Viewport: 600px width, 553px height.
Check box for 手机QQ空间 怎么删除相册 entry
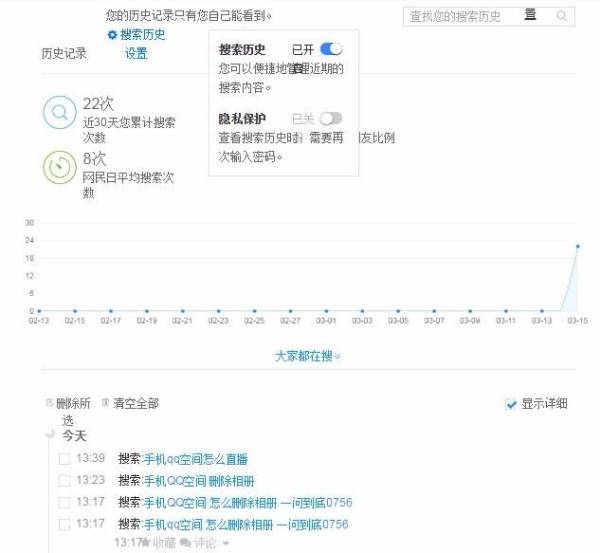[x=64, y=502]
